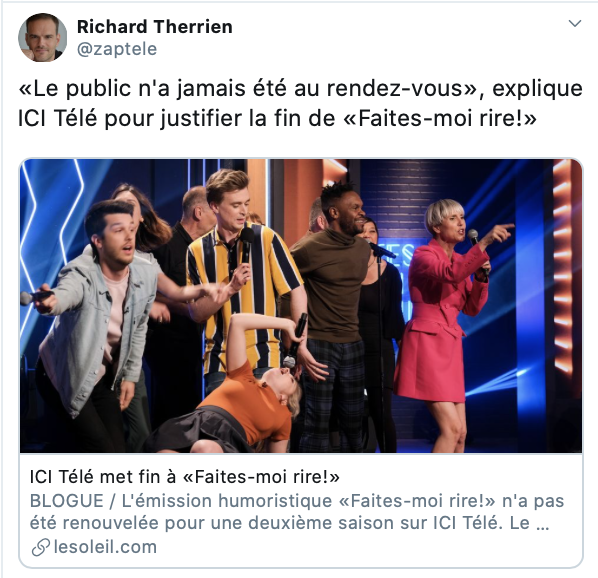Click the tweet line starting ICI Télé pour justifier
This screenshot has height=578, width=598.
277,118
